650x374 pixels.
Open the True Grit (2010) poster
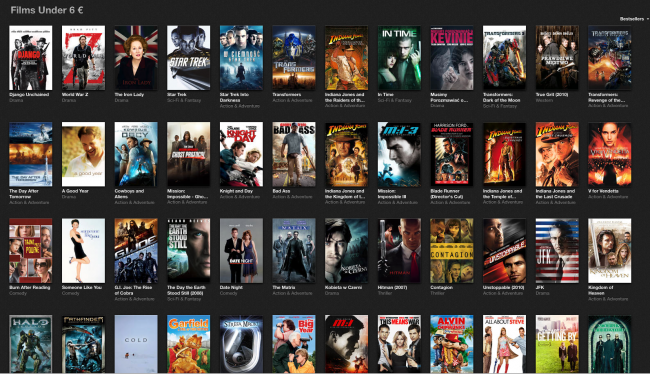pyautogui.click(x=557, y=58)
